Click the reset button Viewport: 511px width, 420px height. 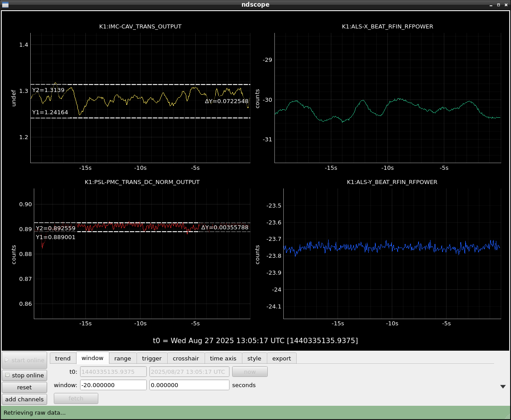point(24,387)
